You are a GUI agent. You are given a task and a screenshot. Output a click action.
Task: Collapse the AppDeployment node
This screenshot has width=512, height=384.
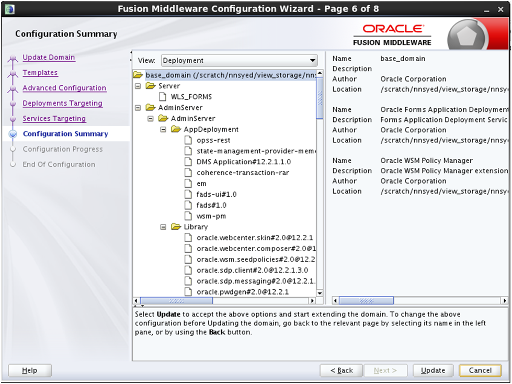click(163, 129)
